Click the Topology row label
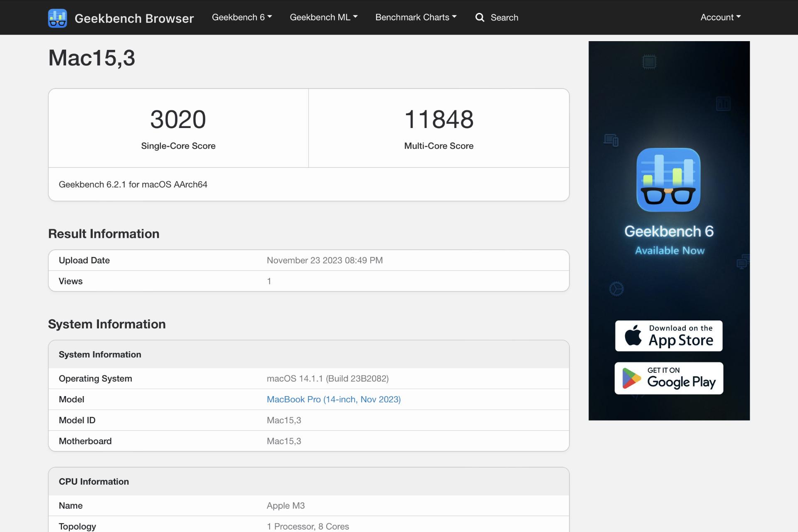Viewport: 798px width, 532px height. pos(77,527)
